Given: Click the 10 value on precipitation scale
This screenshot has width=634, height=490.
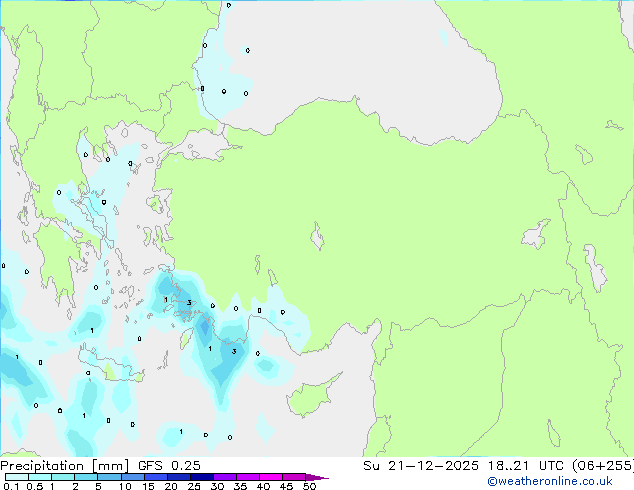Looking at the screenshot, I should (x=124, y=487).
